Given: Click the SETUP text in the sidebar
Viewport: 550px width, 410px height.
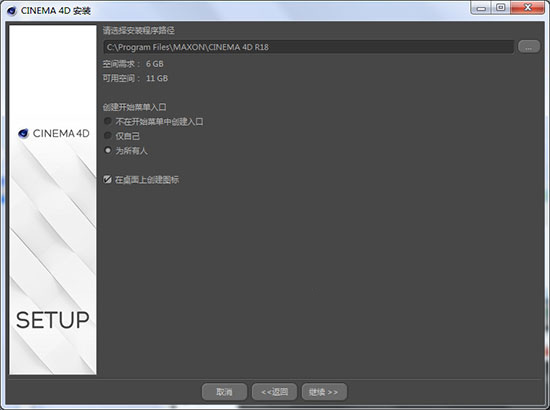Looking at the screenshot, I should coord(53,320).
